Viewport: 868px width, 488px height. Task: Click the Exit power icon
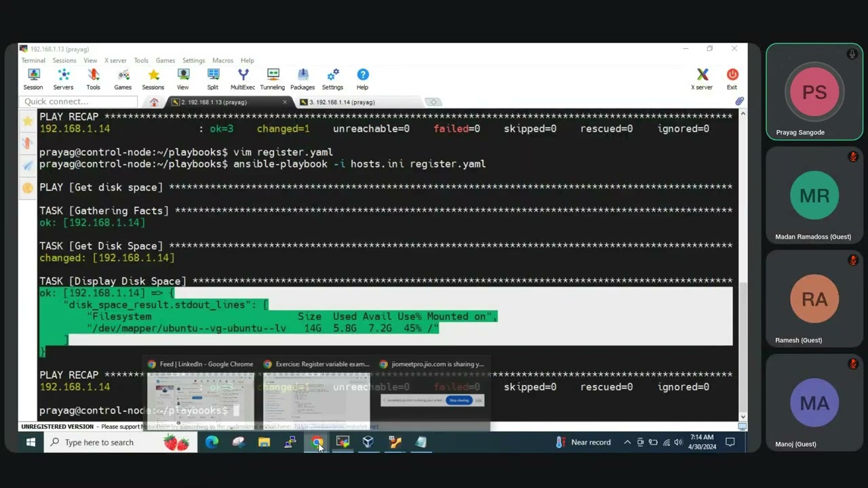click(732, 79)
